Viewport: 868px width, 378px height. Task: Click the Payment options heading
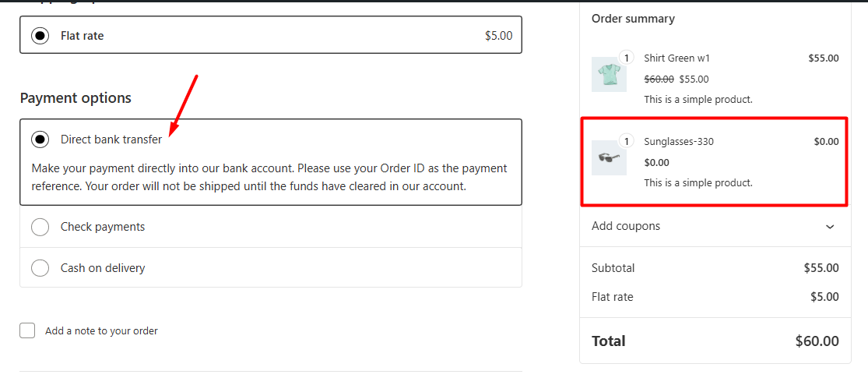(76, 98)
